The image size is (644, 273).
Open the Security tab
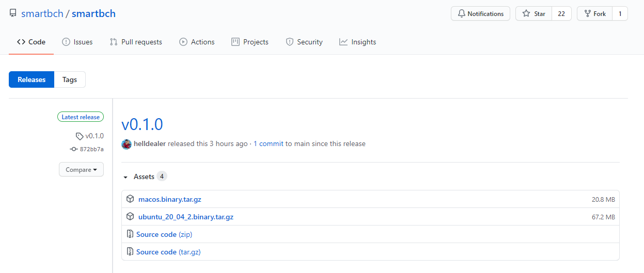(x=304, y=42)
